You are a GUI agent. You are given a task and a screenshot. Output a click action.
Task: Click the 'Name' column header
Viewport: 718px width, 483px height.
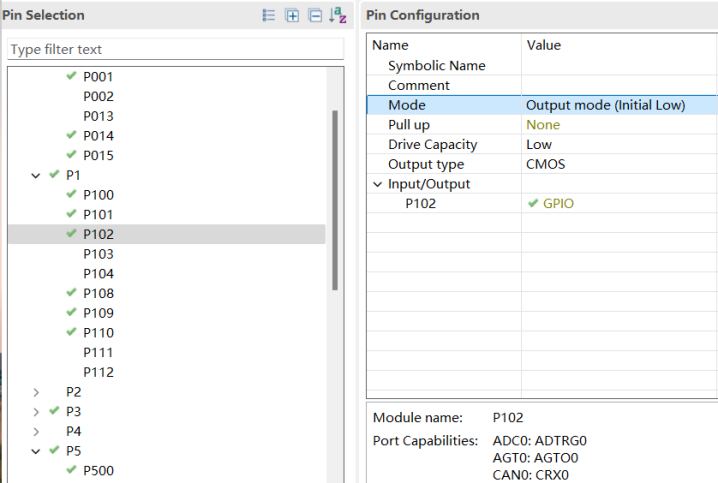390,45
